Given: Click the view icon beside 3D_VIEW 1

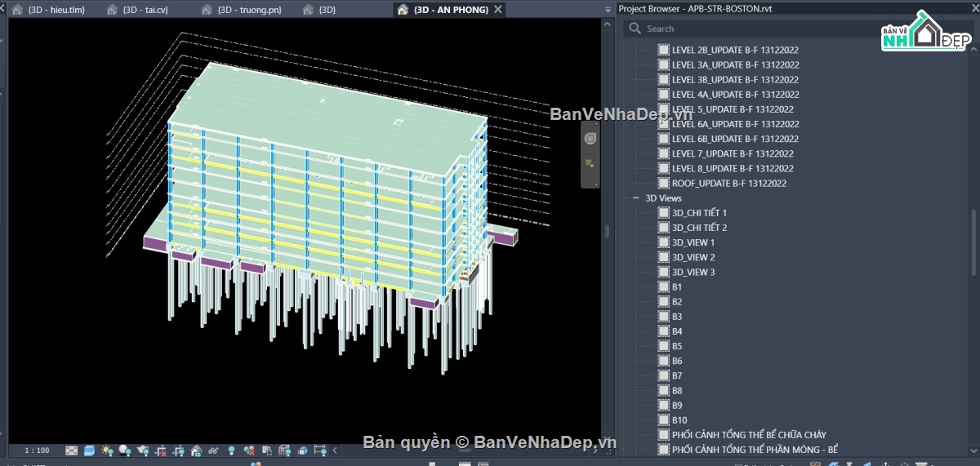Looking at the screenshot, I should click(664, 242).
